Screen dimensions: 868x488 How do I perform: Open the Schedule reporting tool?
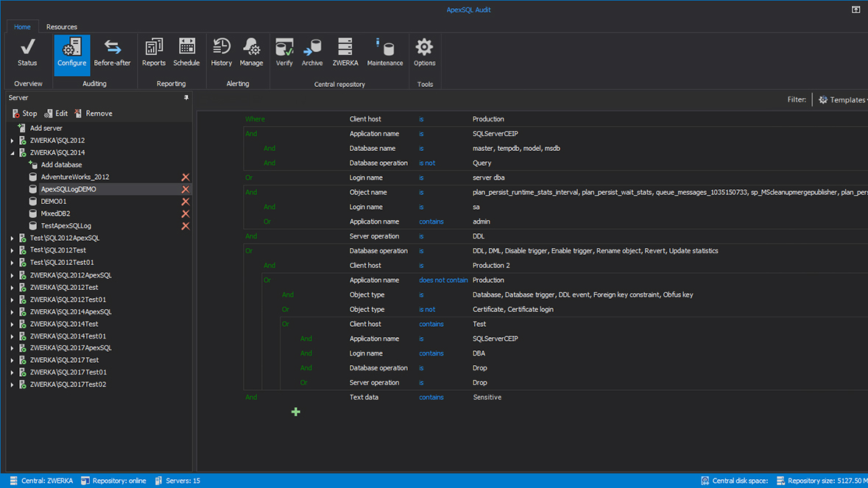click(186, 53)
